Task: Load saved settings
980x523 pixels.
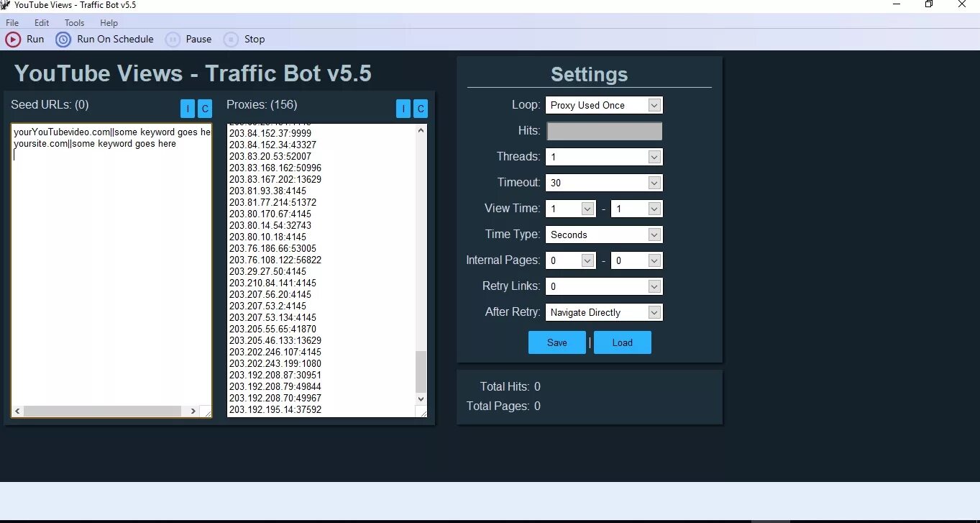Action: (x=623, y=342)
